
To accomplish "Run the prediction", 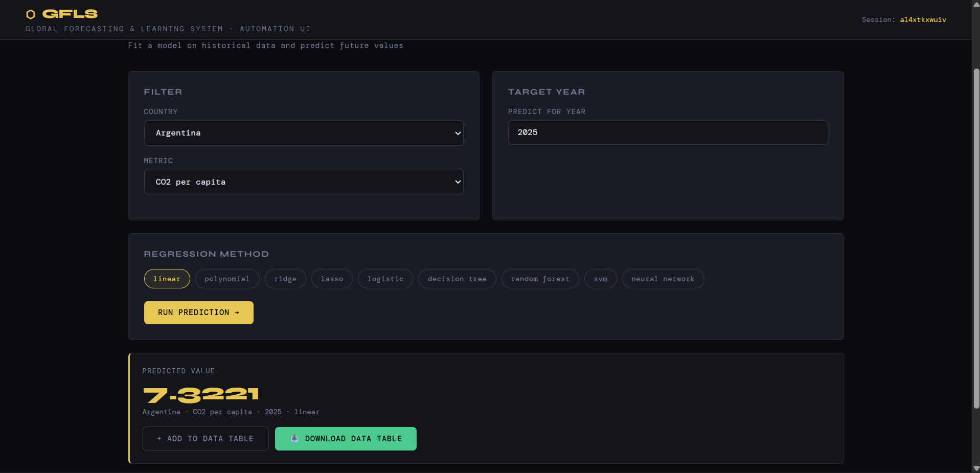I will coord(199,312).
